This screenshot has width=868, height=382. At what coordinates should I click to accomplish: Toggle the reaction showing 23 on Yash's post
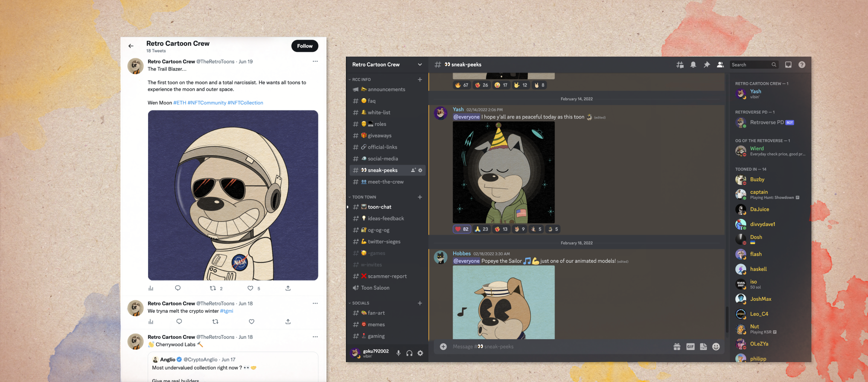[x=481, y=229]
